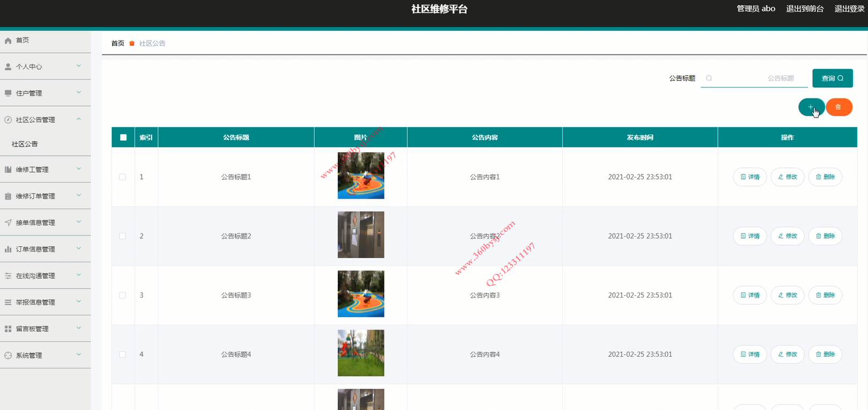This screenshot has height=410, width=868.
Task: Click the monitor icon for 住户管理
Action: [8, 93]
